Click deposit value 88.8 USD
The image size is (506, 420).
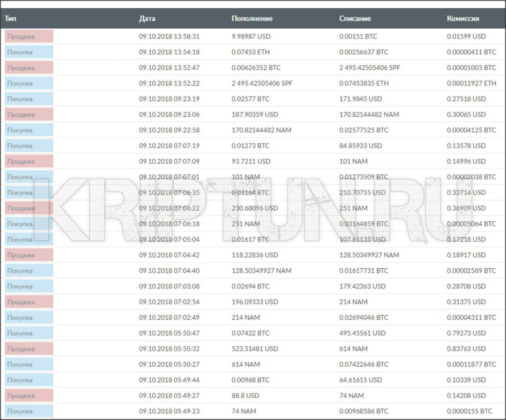(x=245, y=396)
